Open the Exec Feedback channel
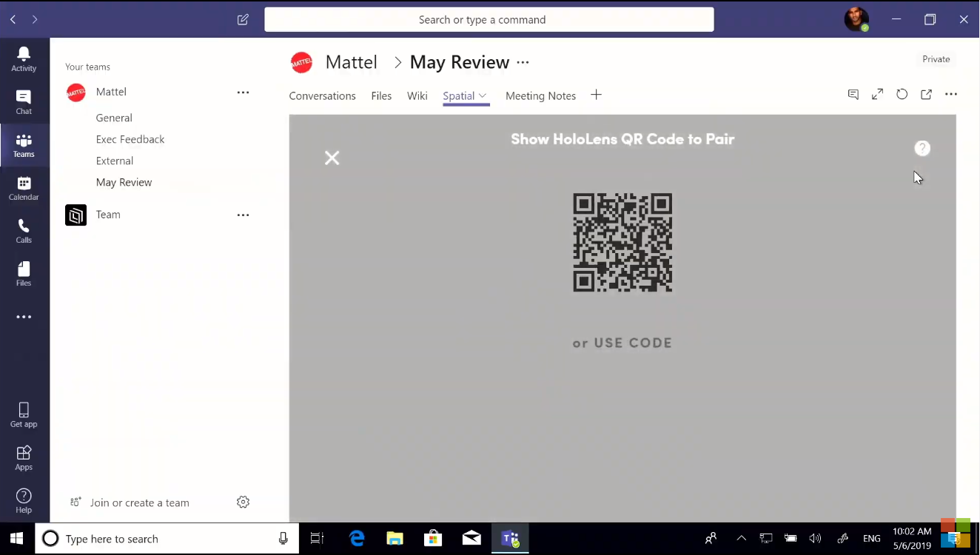Screen dimensions: 980x555 point(130,139)
